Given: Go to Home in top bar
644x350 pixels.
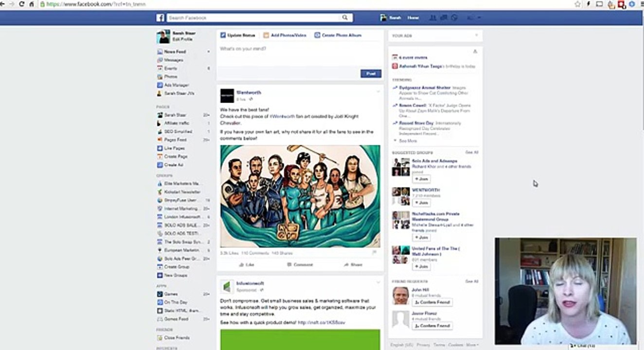Looking at the screenshot, I should tap(413, 18).
